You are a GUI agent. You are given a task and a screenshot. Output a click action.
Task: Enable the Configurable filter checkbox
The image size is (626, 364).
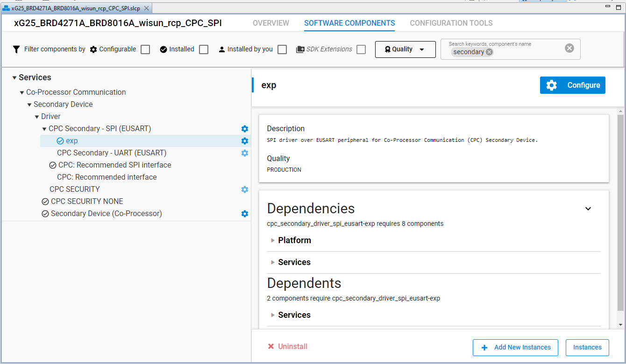tap(145, 49)
